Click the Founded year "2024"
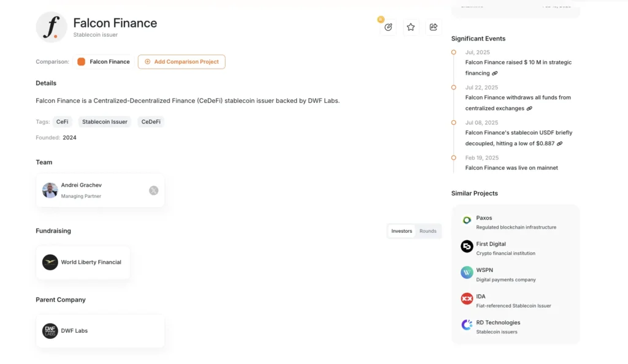Image resolution: width=628 pixels, height=364 pixels. 69,138
